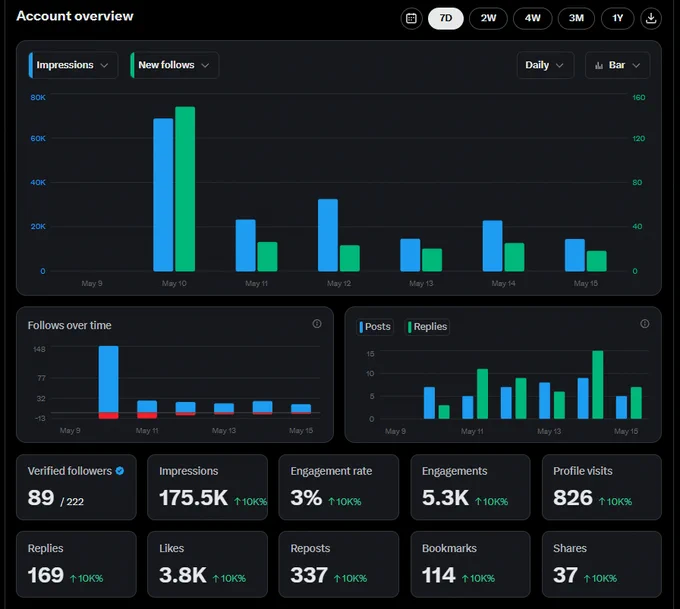680x609 pixels.
Task: Switch to the 3M time range
Action: coord(576,18)
